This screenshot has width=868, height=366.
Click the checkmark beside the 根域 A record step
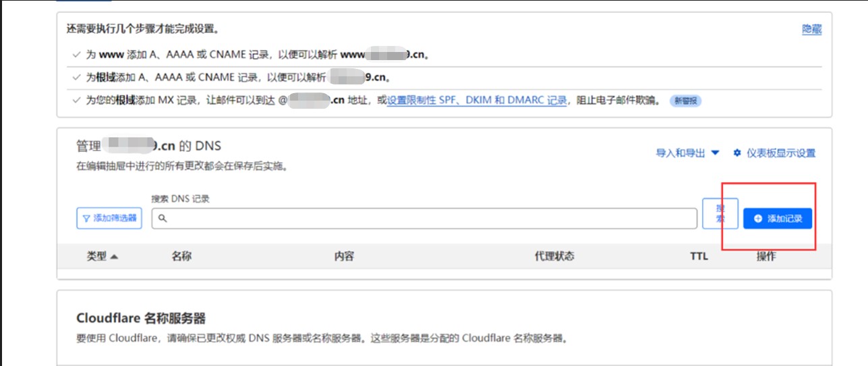tap(76, 77)
